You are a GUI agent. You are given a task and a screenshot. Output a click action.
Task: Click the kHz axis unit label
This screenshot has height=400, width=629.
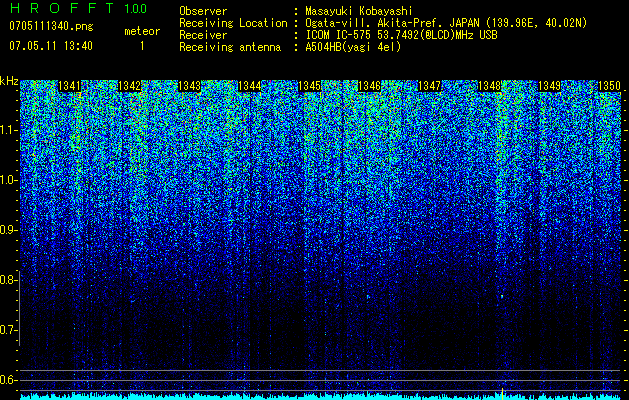tap(9, 82)
